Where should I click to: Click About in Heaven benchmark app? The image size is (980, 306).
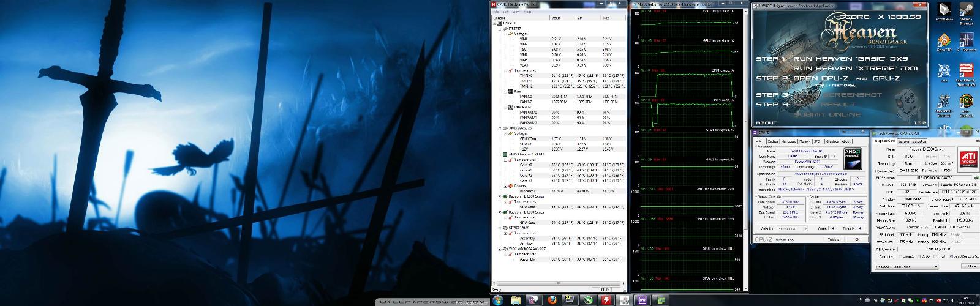[767, 122]
